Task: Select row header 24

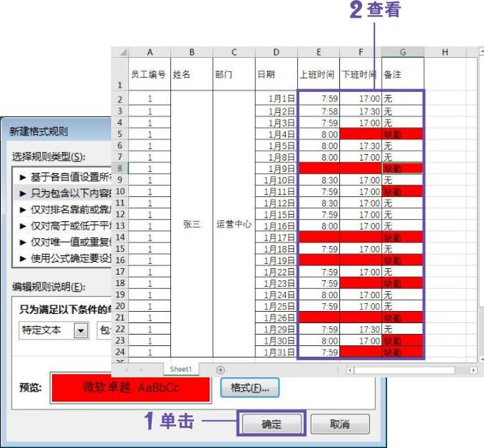Action: (120, 352)
